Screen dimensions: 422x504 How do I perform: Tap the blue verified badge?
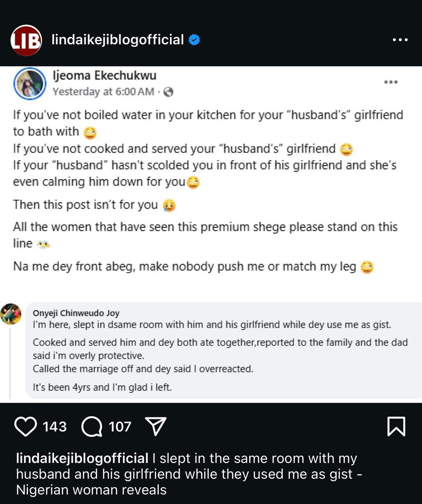(x=194, y=40)
